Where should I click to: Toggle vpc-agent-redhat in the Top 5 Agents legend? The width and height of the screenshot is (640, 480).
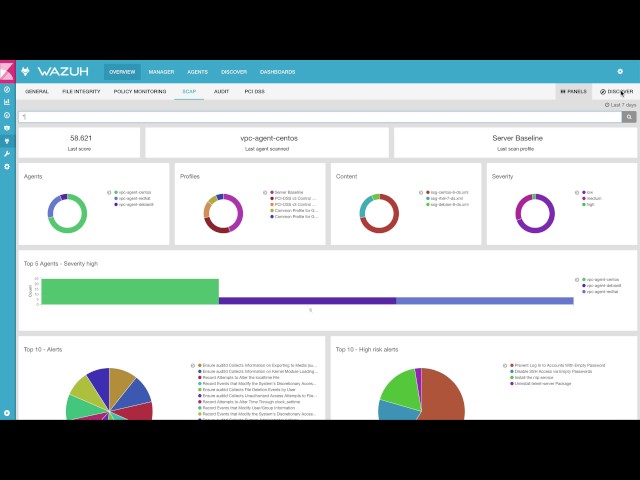[x=600, y=292]
